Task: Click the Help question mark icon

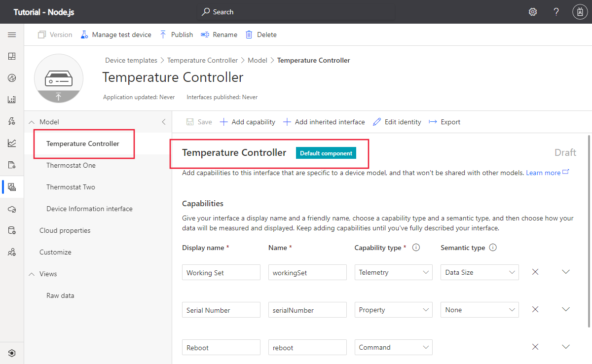Action: [x=556, y=11]
